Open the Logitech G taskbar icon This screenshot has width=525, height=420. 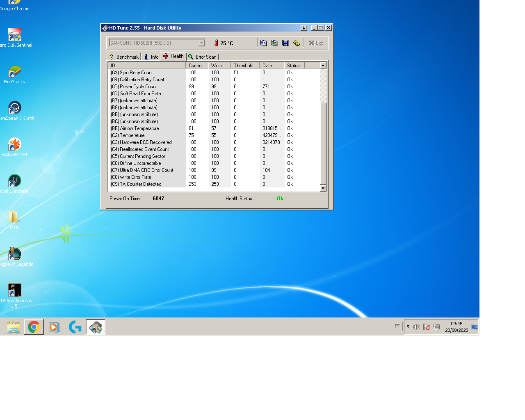pos(75,327)
